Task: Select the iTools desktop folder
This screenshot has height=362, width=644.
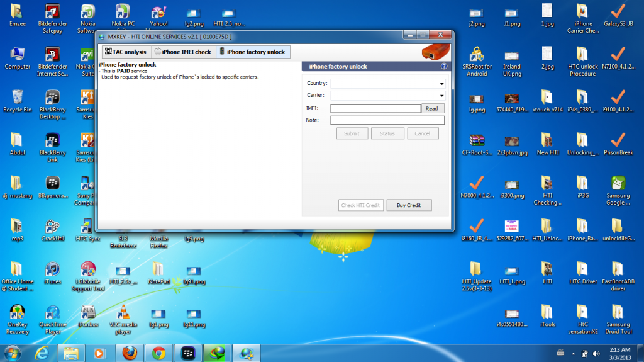Action: [x=548, y=316]
